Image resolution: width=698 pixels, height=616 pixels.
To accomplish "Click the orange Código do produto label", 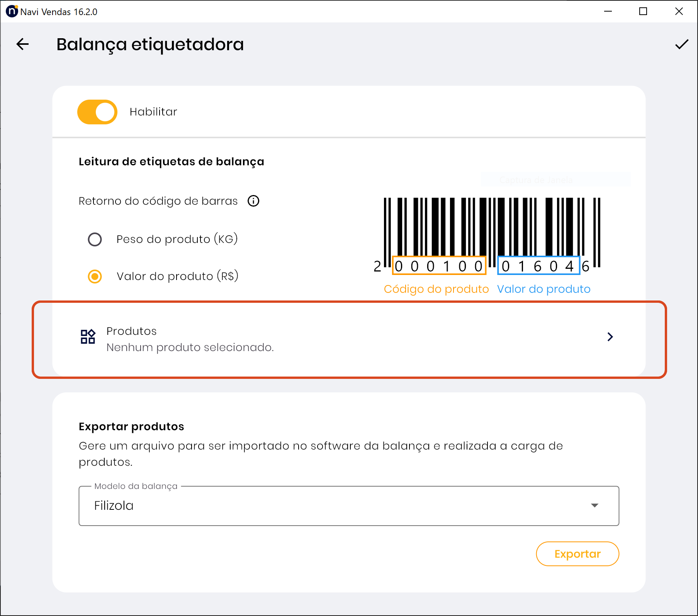I will (436, 289).
